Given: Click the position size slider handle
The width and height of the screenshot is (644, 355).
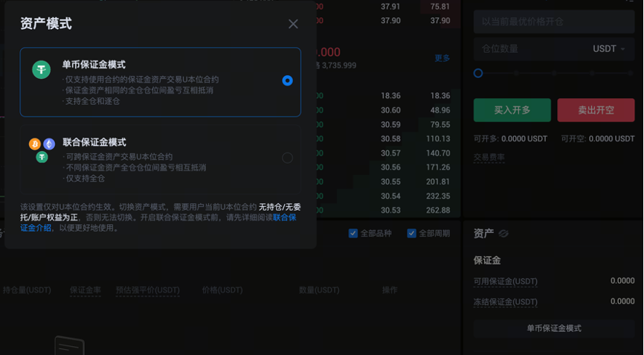Looking at the screenshot, I should [478, 73].
